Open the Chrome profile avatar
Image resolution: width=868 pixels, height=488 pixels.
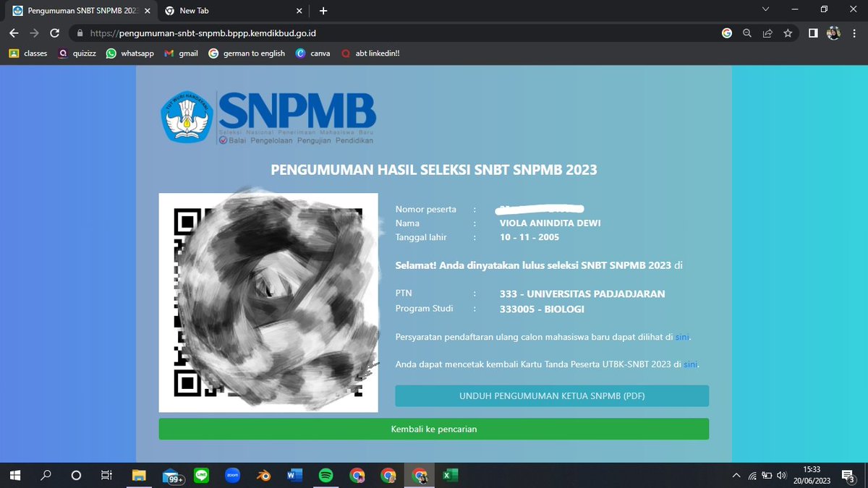tap(833, 33)
